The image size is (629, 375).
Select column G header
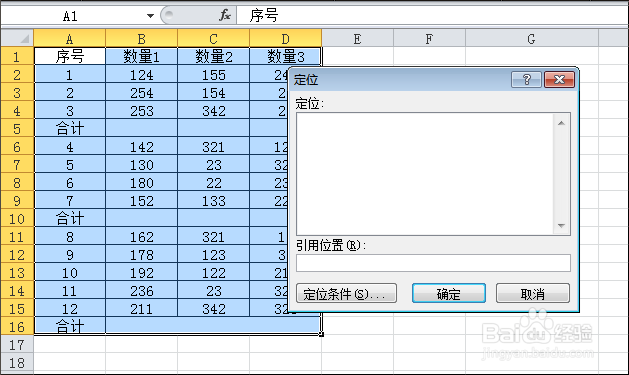click(532, 39)
